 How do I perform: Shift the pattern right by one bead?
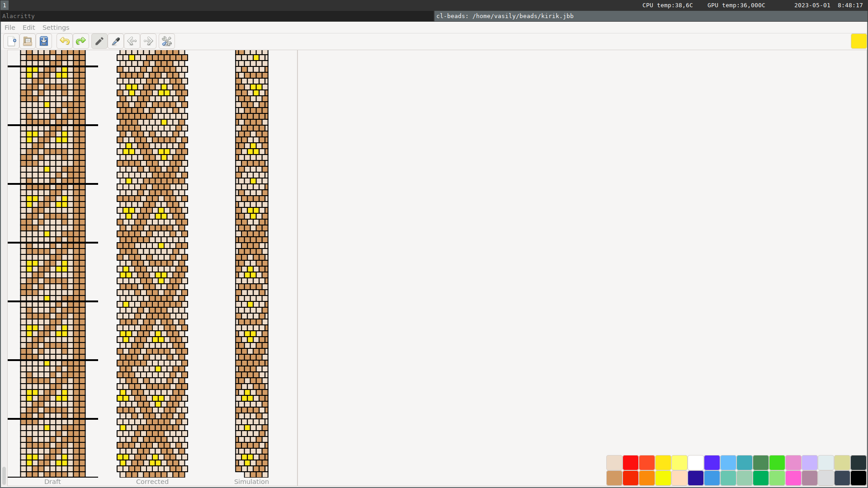[148, 41]
